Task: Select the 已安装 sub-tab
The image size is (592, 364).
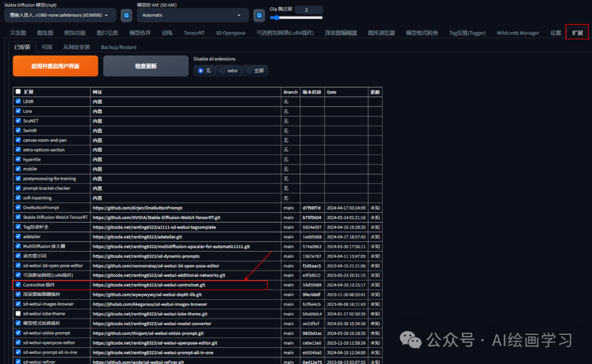Action: pos(22,47)
